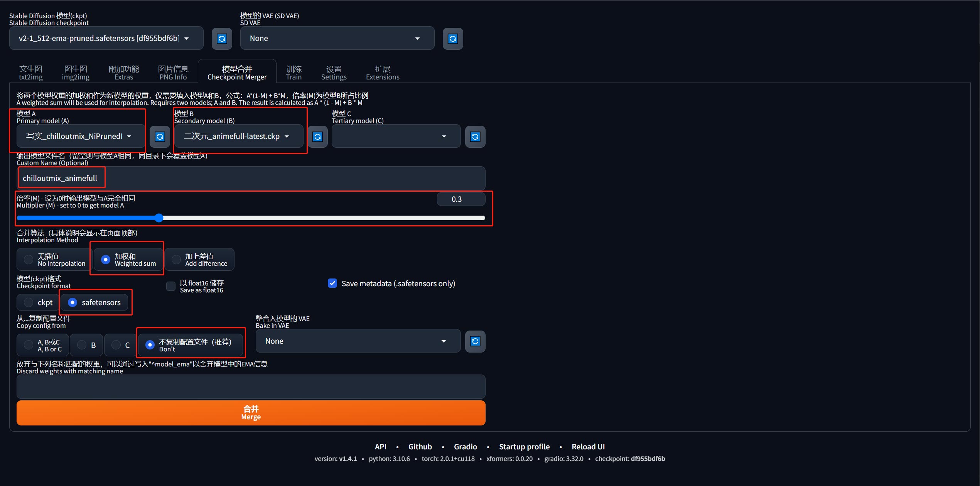Click the orange Merge button
The image size is (980, 486).
(x=251, y=413)
